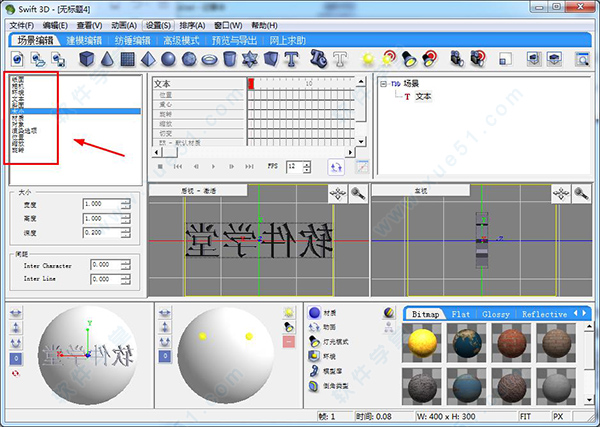This screenshot has width=600, height=427.
Task: Click the import file toolbar icon
Action: (x=38, y=59)
